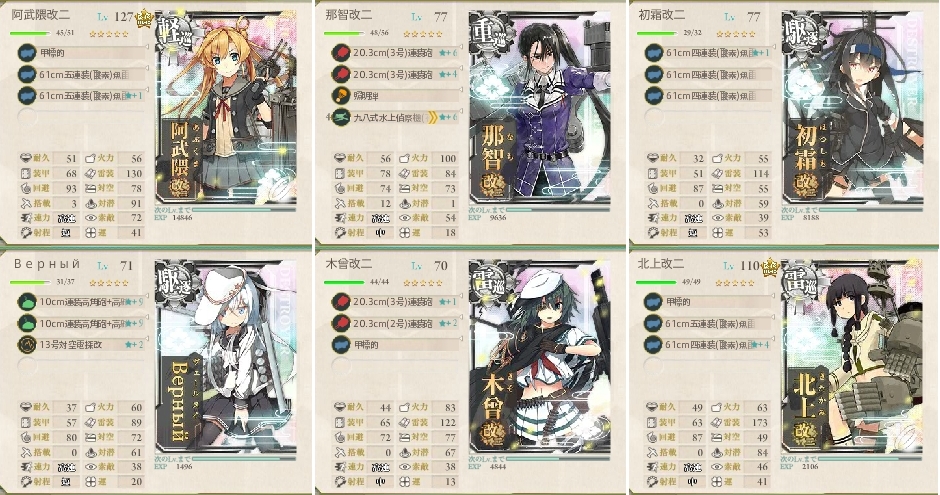
Task: Click the 61cm五連装(酸素)魚雷 ★+1 row on 阿武隈改二
Action: point(82,95)
